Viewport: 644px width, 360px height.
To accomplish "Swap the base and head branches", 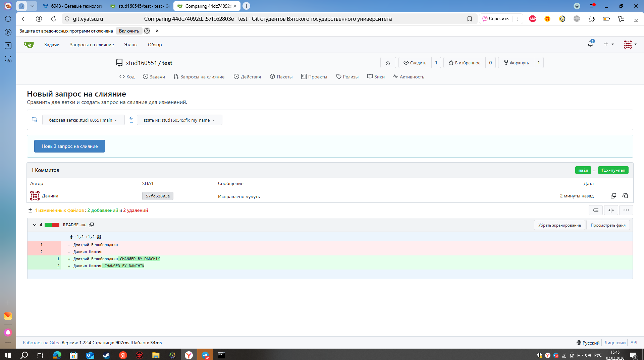I will tap(35, 120).
